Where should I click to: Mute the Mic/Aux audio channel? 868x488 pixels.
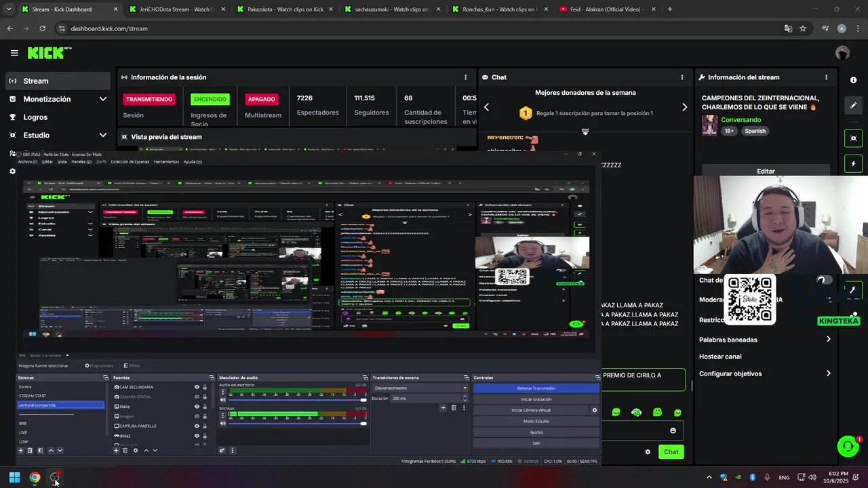(223, 424)
